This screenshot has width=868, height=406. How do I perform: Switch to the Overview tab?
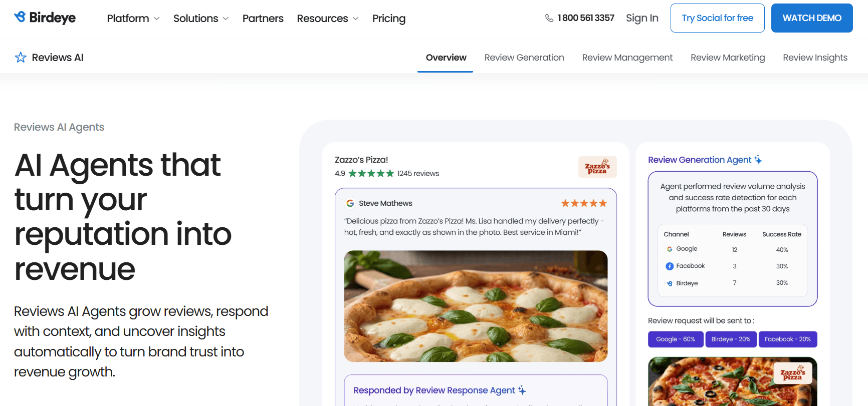click(446, 58)
